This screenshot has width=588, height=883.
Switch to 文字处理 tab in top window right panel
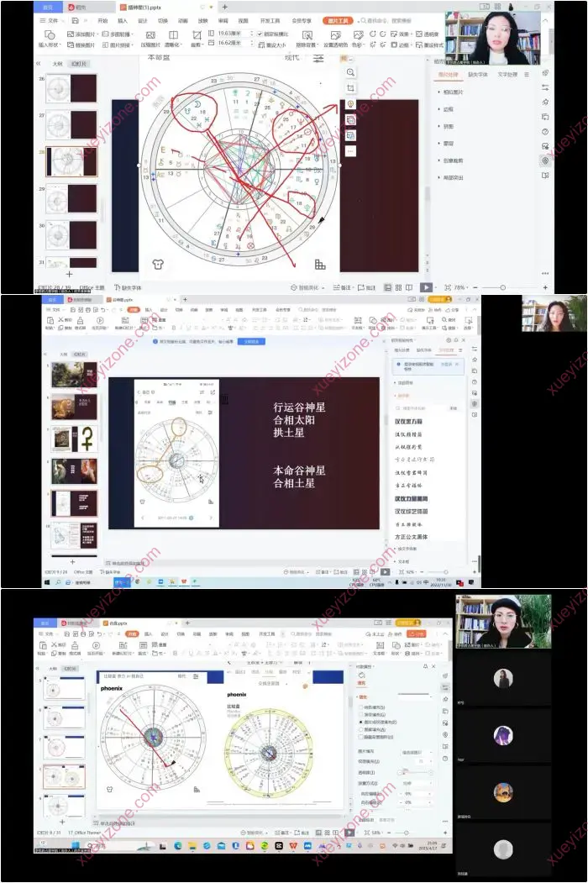[x=507, y=74]
